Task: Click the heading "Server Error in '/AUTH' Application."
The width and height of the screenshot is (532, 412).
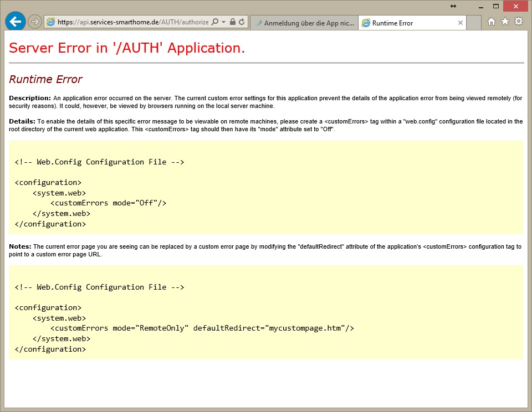Action: (127, 48)
